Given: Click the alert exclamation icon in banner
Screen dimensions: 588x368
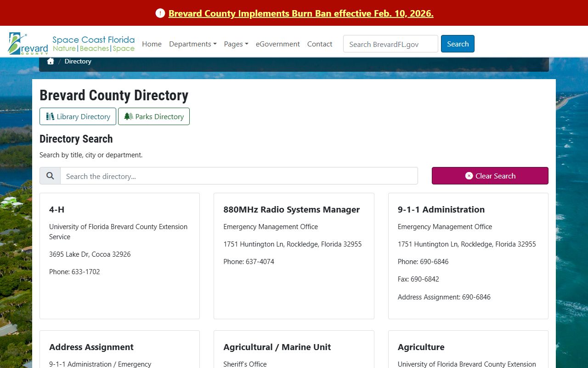Looking at the screenshot, I should pos(160,13).
